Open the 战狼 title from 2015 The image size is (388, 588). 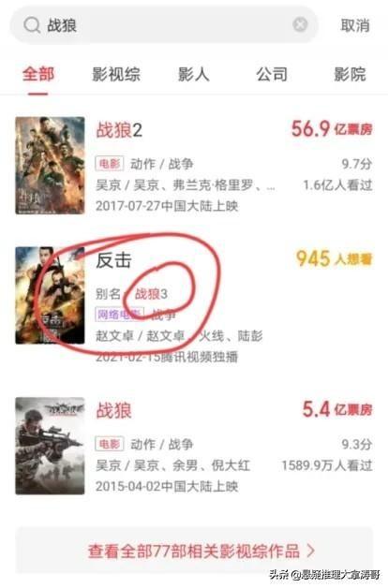(x=113, y=410)
